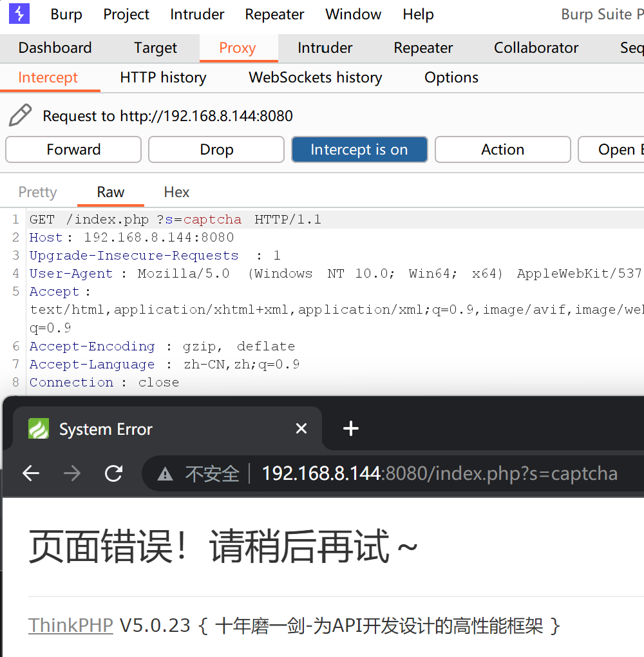Click the V5.0.23 version text

155,625
